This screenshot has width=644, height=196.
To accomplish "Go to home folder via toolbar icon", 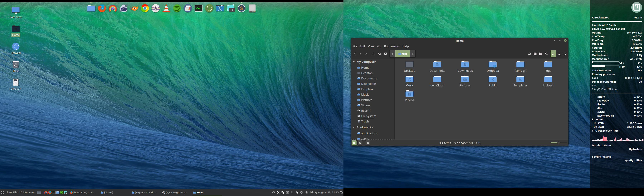I will [379, 54].
